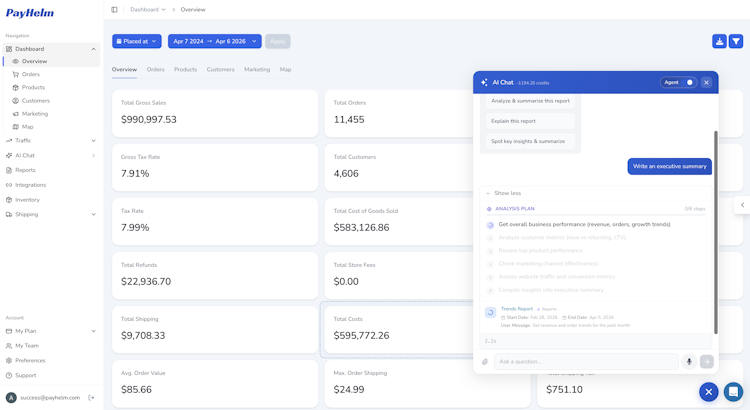This screenshot has width=750, height=410.
Task: Open the Dashboard breadcrumb dropdown
Action: [x=148, y=10]
